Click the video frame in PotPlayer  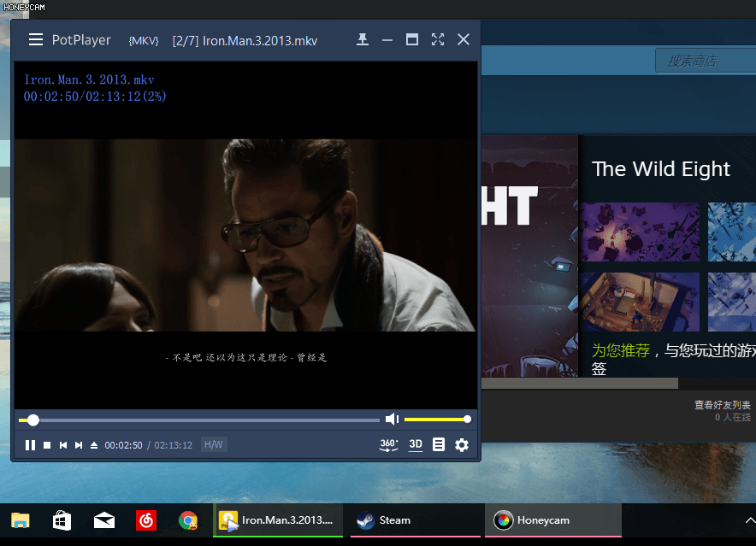[245, 235]
